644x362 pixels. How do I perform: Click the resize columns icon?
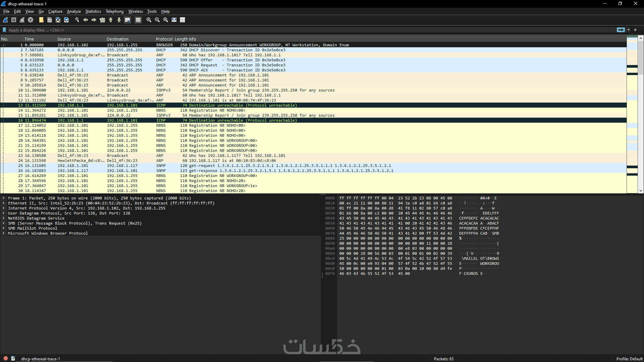[182, 20]
